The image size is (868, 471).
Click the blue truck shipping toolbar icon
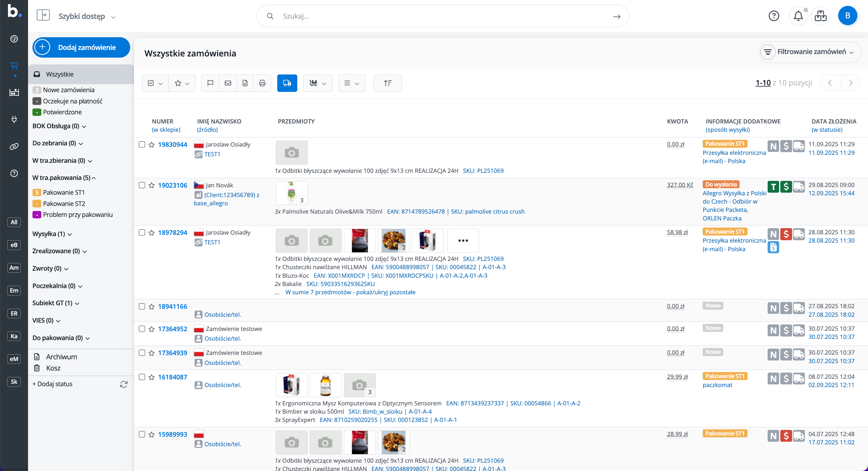click(287, 83)
